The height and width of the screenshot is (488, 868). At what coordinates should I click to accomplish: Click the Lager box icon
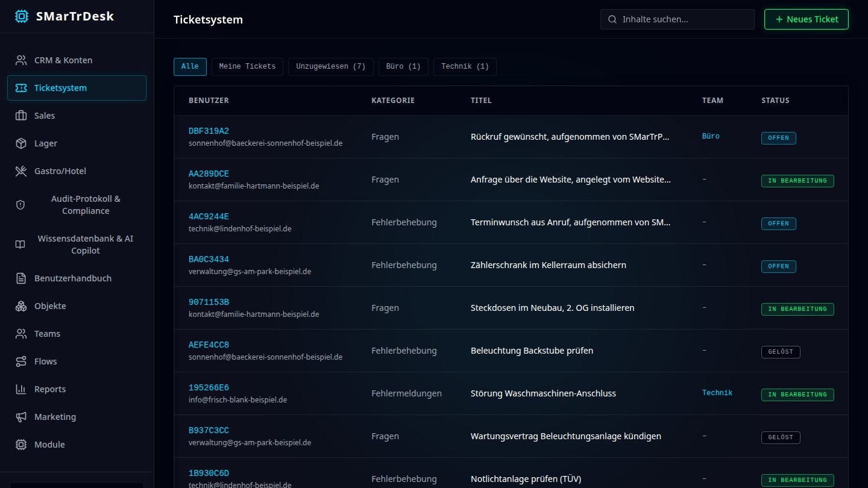coord(21,143)
